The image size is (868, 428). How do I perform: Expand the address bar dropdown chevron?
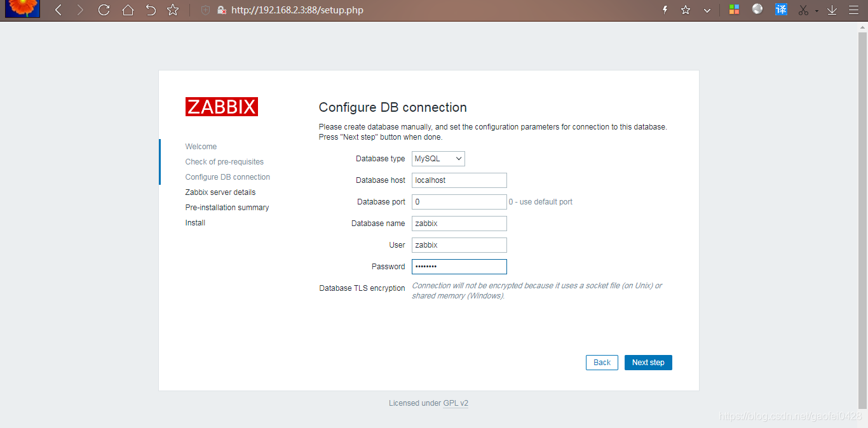tap(707, 10)
